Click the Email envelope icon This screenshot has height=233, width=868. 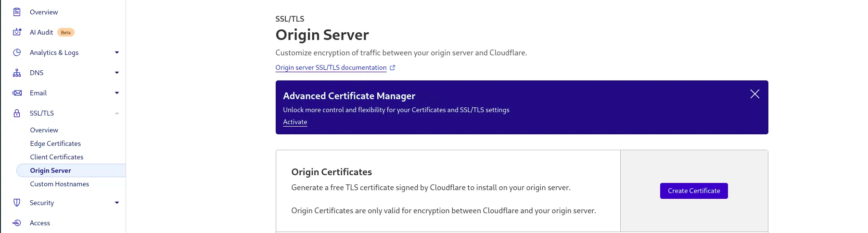pos(17,93)
